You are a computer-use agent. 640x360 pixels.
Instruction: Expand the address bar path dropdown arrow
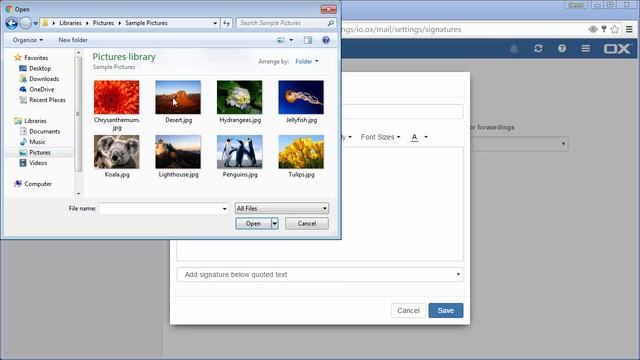pos(215,23)
